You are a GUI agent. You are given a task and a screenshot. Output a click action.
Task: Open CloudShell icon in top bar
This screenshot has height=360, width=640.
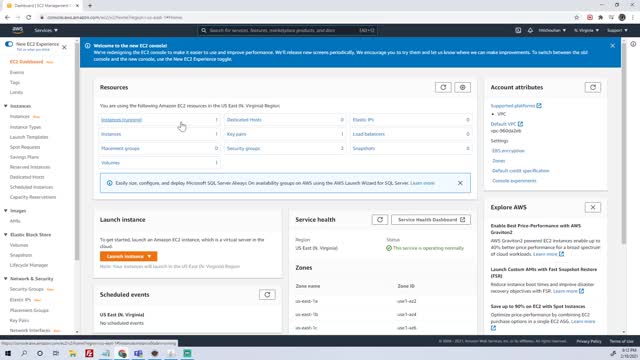(518, 30)
